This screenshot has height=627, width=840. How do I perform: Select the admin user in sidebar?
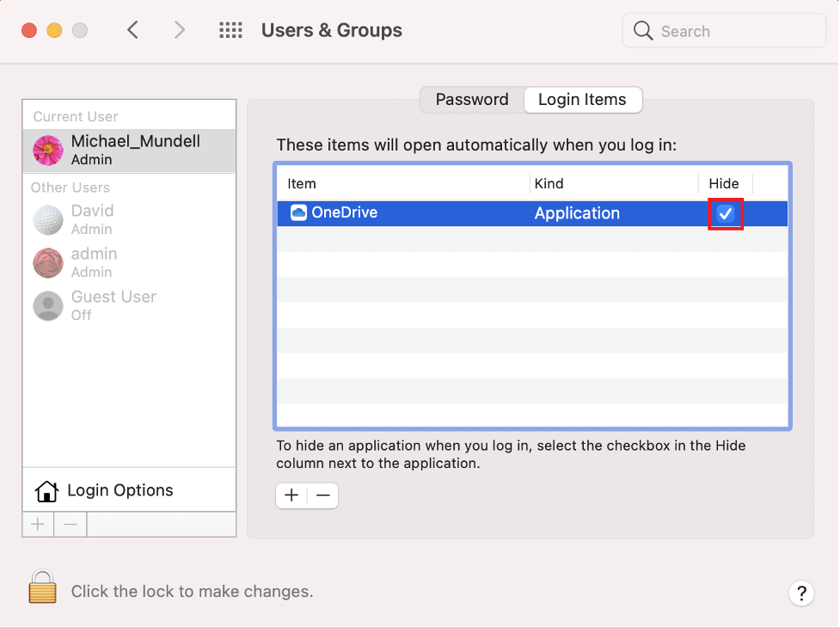coord(93,262)
